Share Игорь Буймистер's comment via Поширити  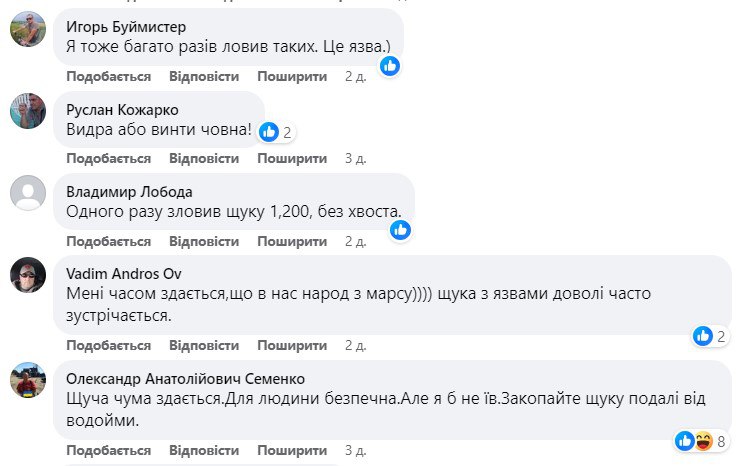point(292,76)
